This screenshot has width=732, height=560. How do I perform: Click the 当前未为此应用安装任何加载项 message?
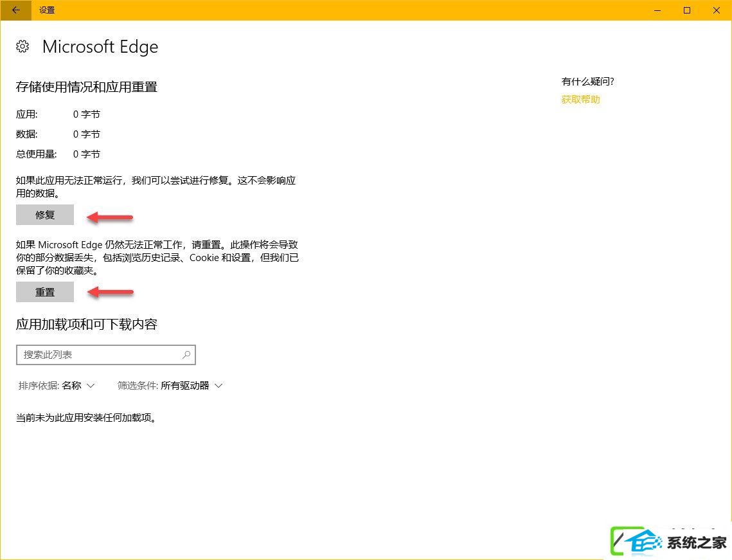pos(86,418)
